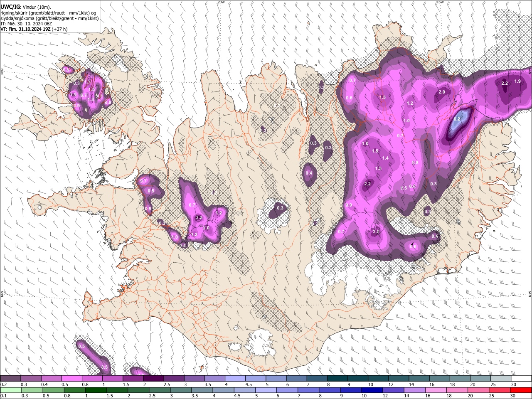Pick bright red rain swatch above 30
The image size is (532, 399).
(x=520, y=390)
